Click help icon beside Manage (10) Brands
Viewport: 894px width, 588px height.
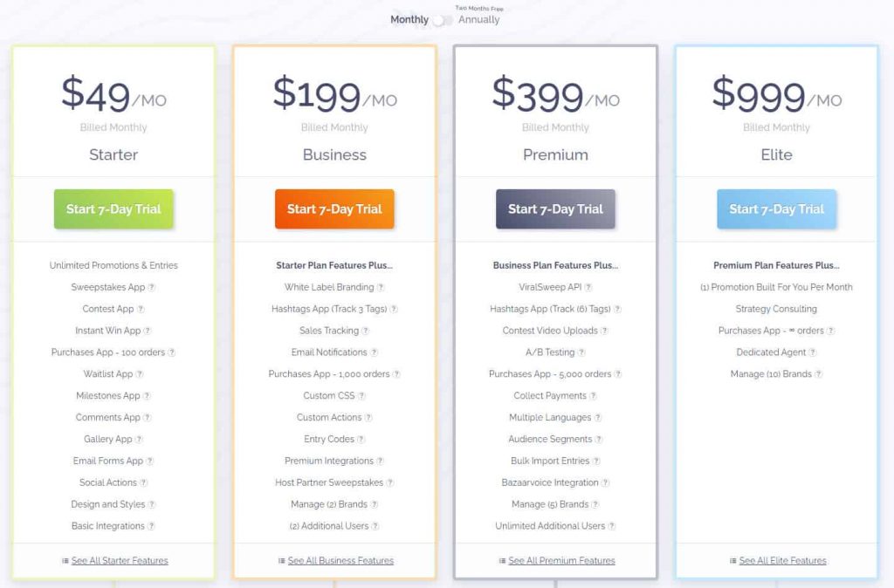click(x=818, y=374)
